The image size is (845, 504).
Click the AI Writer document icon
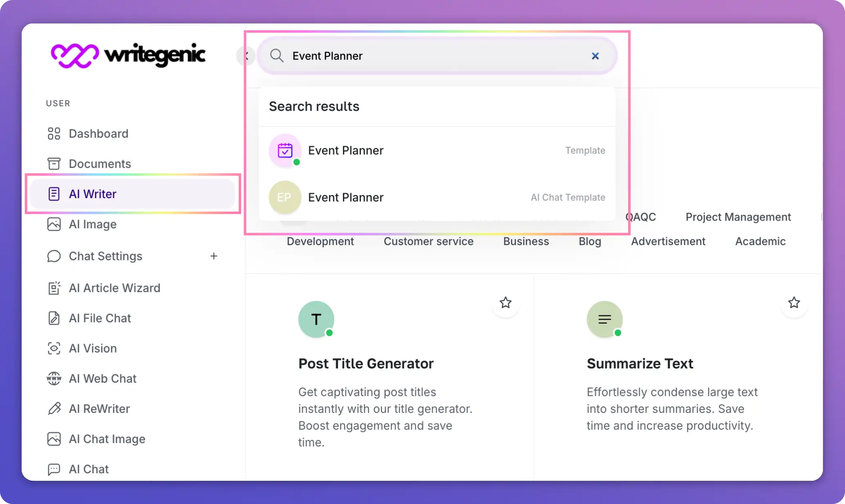(x=54, y=194)
